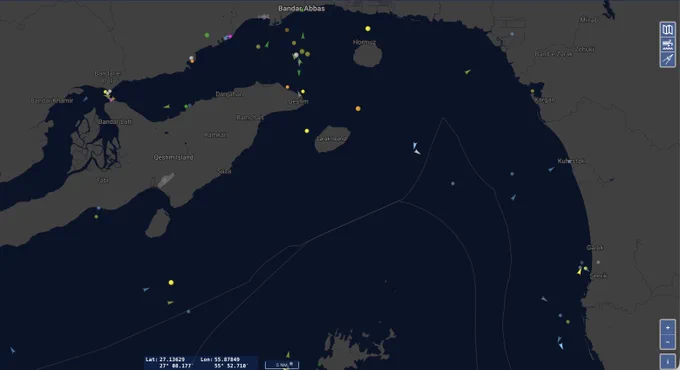Select yellow vessel dot at Korgan coast
Viewport: 680px width, 370px height.
click(x=533, y=91)
